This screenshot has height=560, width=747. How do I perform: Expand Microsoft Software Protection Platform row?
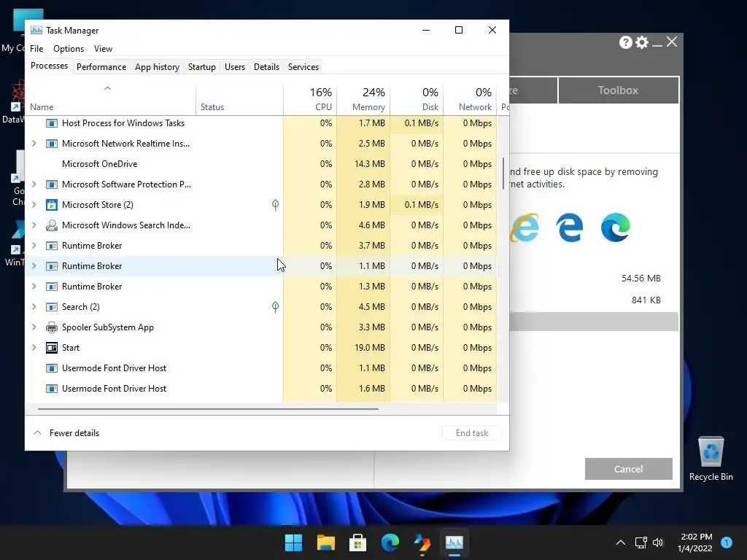[34, 184]
